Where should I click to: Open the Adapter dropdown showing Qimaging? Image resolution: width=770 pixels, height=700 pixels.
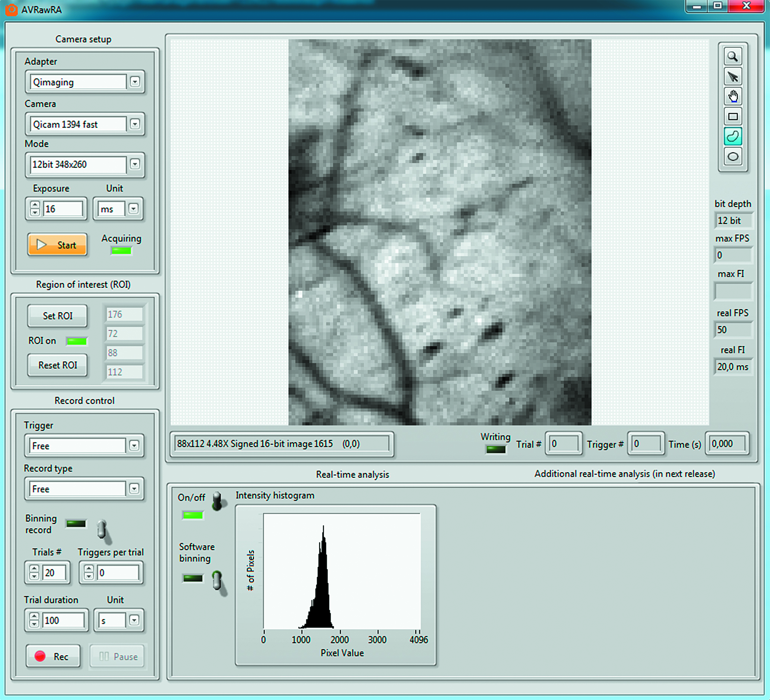135,82
